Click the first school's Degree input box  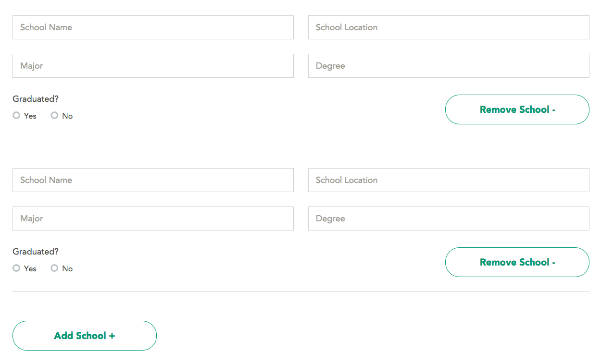pos(449,66)
